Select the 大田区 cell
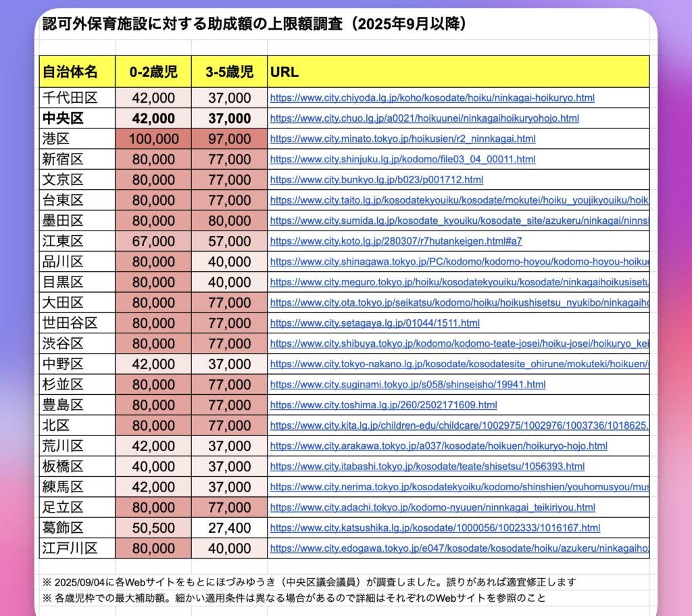This screenshot has width=692, height=616. [x=77, y=302]
